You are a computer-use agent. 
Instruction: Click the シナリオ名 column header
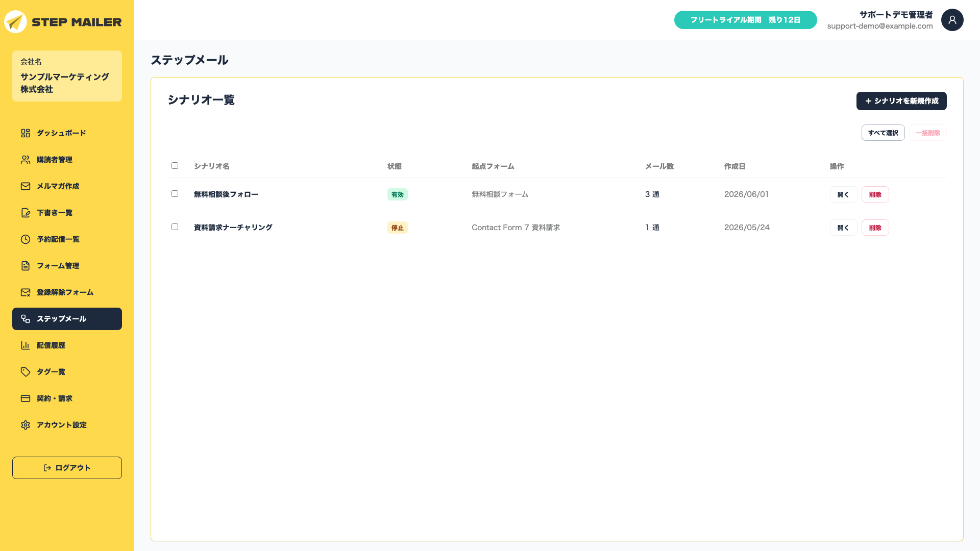click(x=212, y=166)
